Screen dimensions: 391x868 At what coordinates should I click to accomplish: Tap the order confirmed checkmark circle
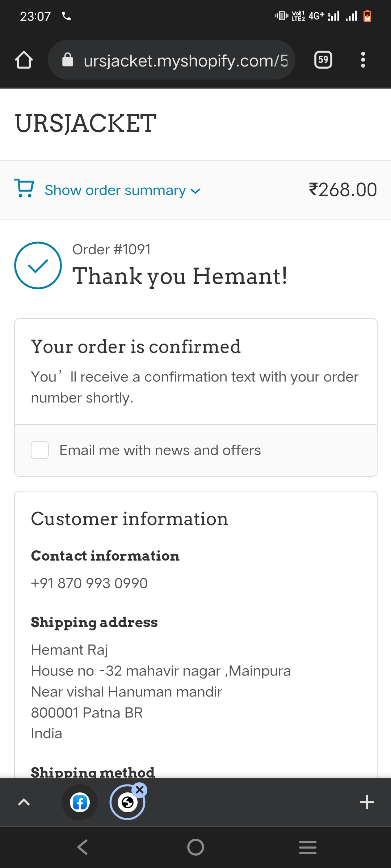[38, 265]
